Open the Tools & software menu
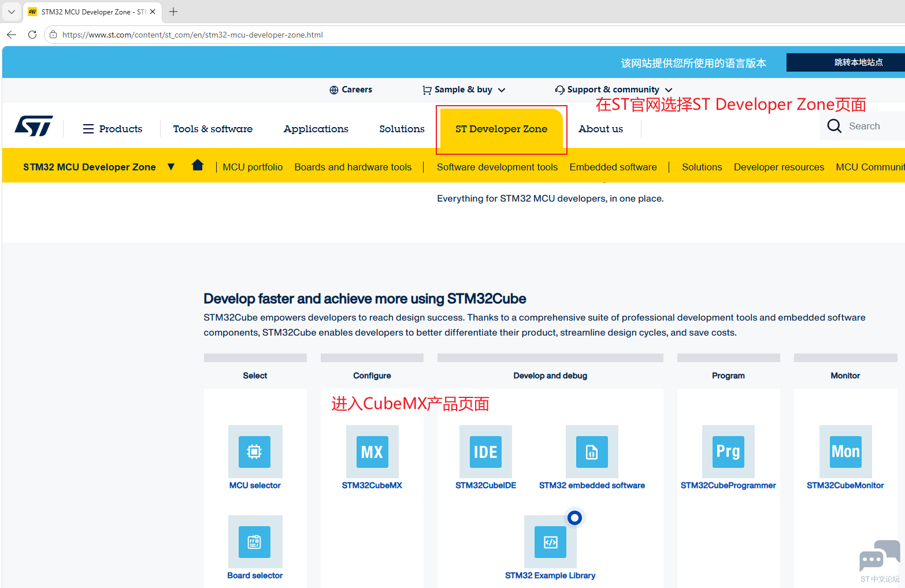 coord(213,129)
